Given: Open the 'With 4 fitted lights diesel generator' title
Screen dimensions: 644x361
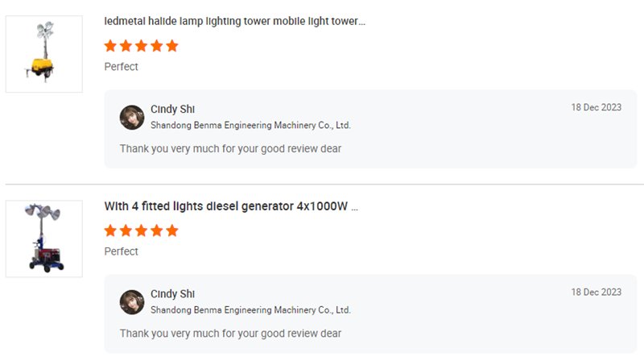Looking at the screenshot, I should 231,206.
